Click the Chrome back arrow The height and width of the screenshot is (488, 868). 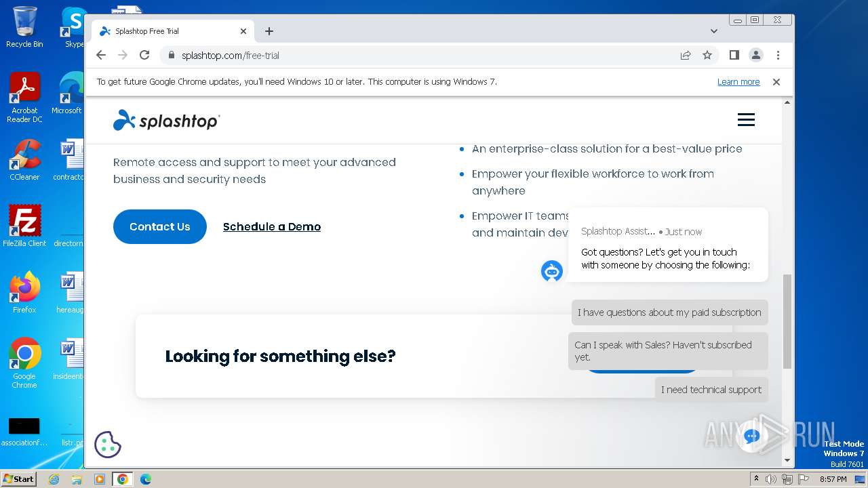click(101, 55)
